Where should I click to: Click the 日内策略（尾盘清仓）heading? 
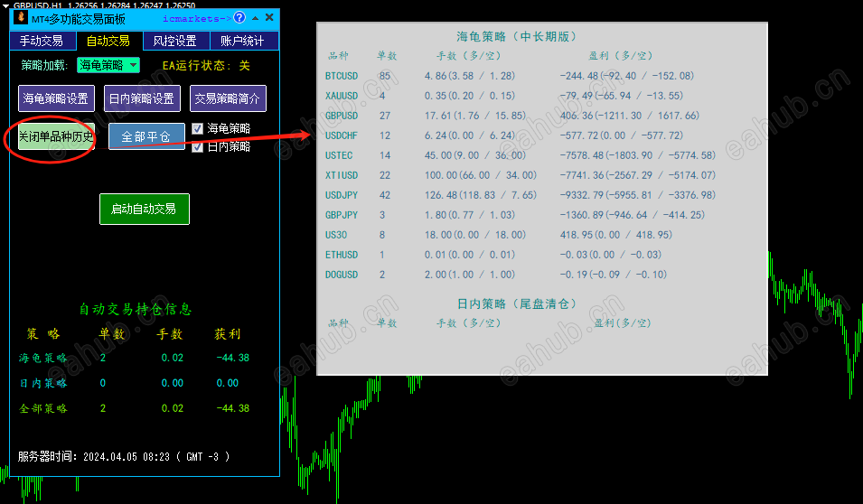pos(517,303)
